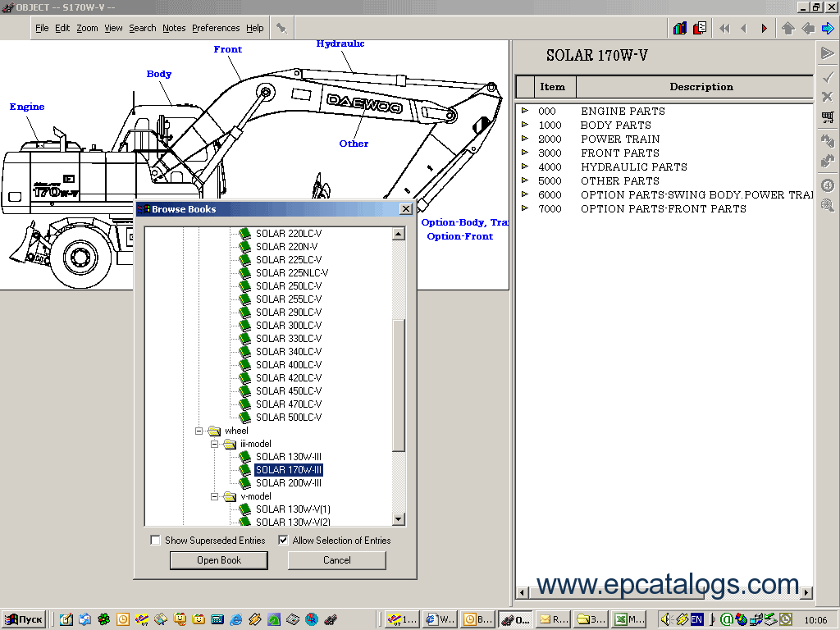Click the circled number 4 icon
This screenshot has height=630, width=840.
pyautogui.click(x=828, y=185)
